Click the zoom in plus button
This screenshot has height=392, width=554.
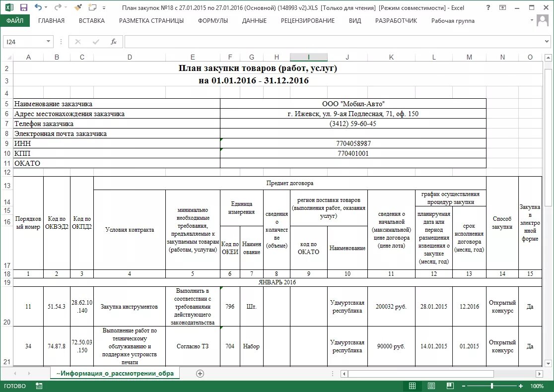[x=520, y=386]
